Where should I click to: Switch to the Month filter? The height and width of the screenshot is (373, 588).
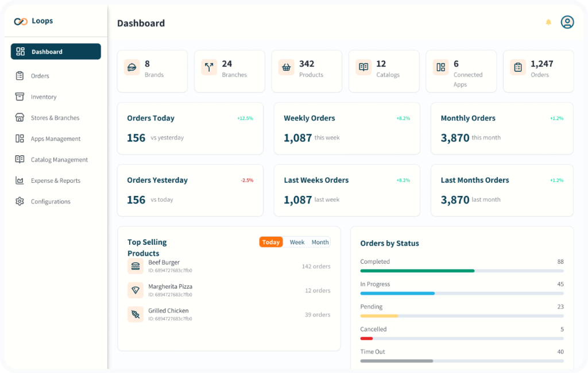(320, 242)
